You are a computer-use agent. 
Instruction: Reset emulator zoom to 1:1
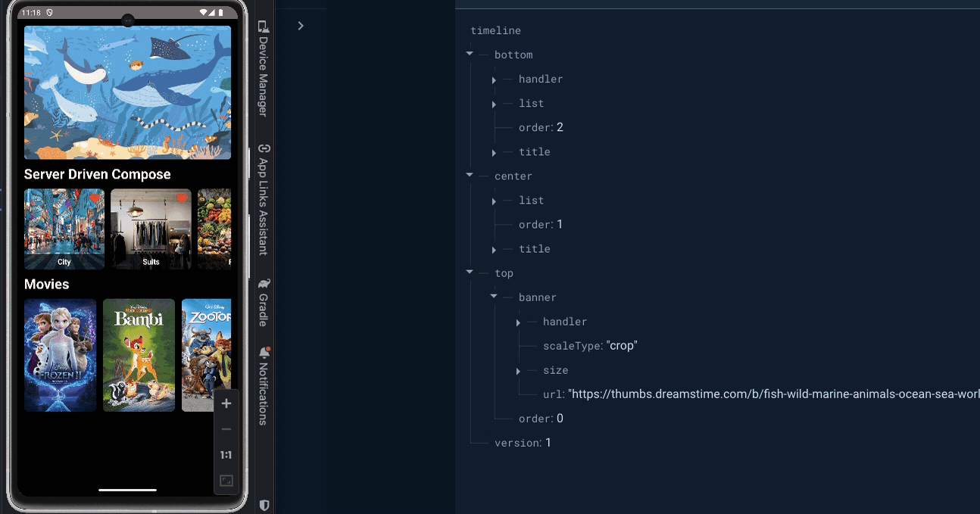pyautogui.click(x=226, y=455)
